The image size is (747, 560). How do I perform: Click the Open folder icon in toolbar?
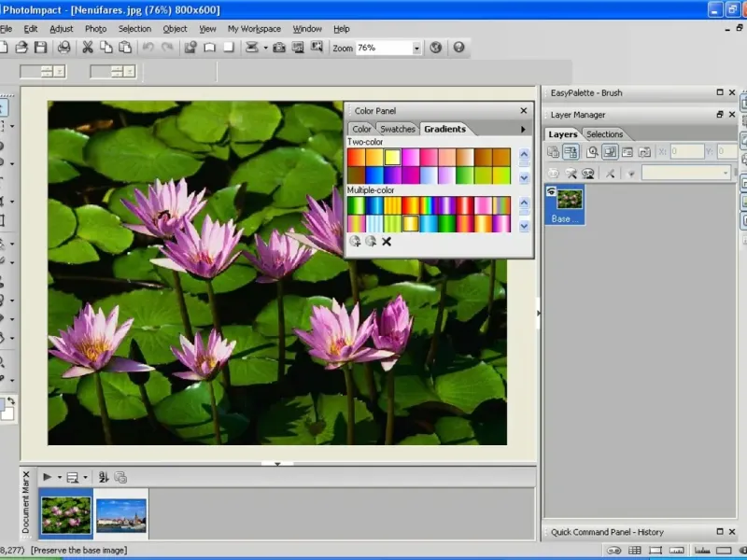click(22, 48)
